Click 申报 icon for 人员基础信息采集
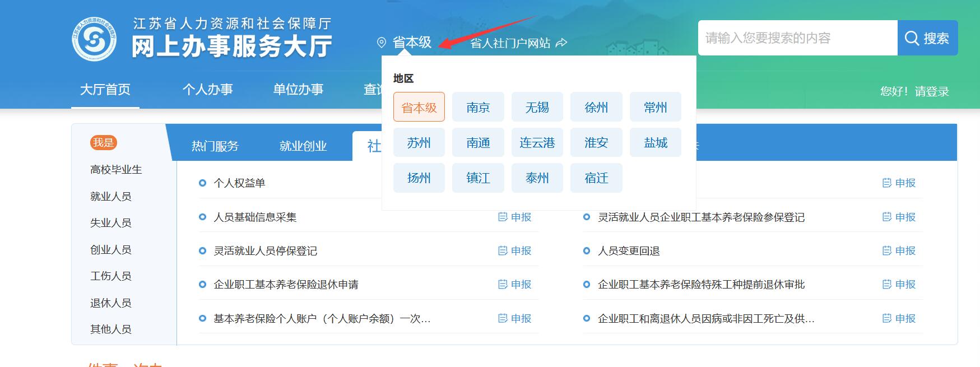 (503, 217)
